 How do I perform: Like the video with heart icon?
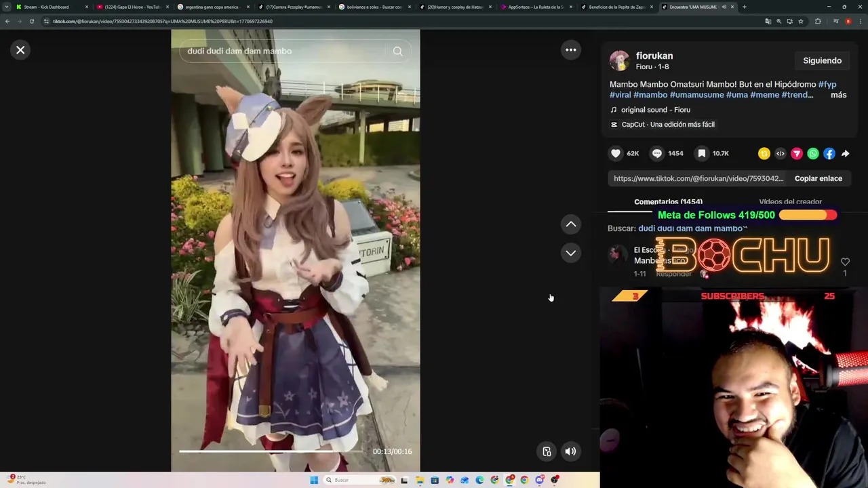click(x=616, y=154)
